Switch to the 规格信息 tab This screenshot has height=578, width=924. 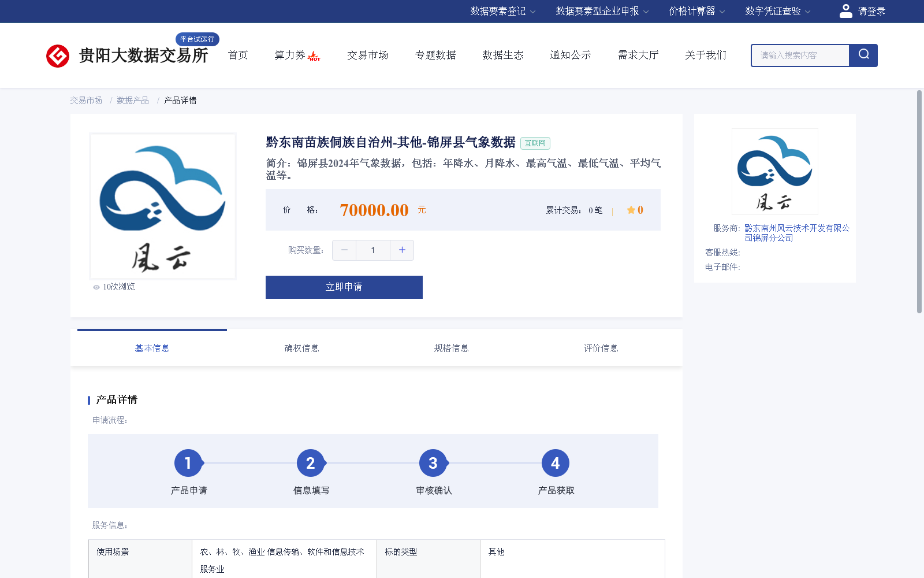pos(451,348)
